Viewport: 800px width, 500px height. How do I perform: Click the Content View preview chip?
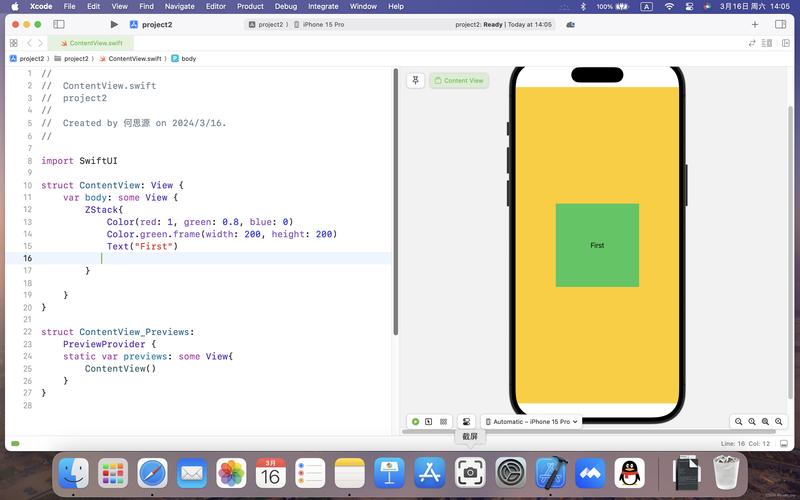coord(459,80)
